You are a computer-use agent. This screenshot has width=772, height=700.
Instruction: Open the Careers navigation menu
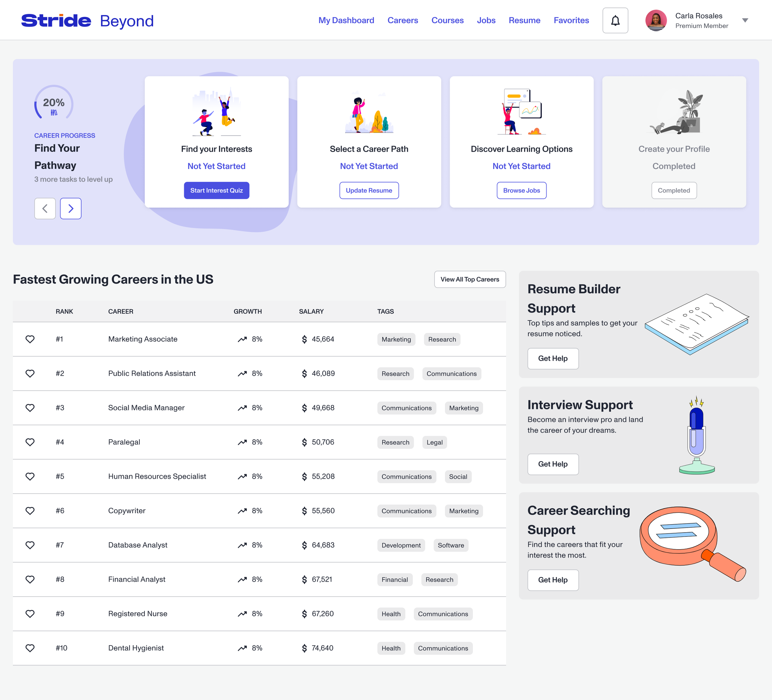[x=402, y=20]
